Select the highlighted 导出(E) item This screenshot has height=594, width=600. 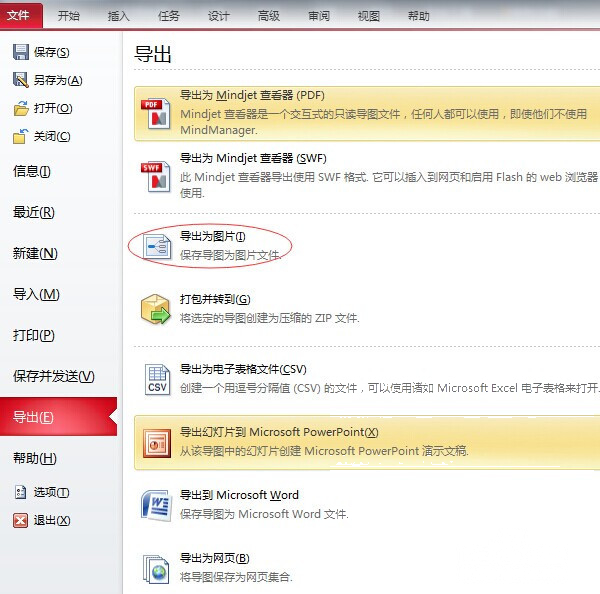(58, 417)
